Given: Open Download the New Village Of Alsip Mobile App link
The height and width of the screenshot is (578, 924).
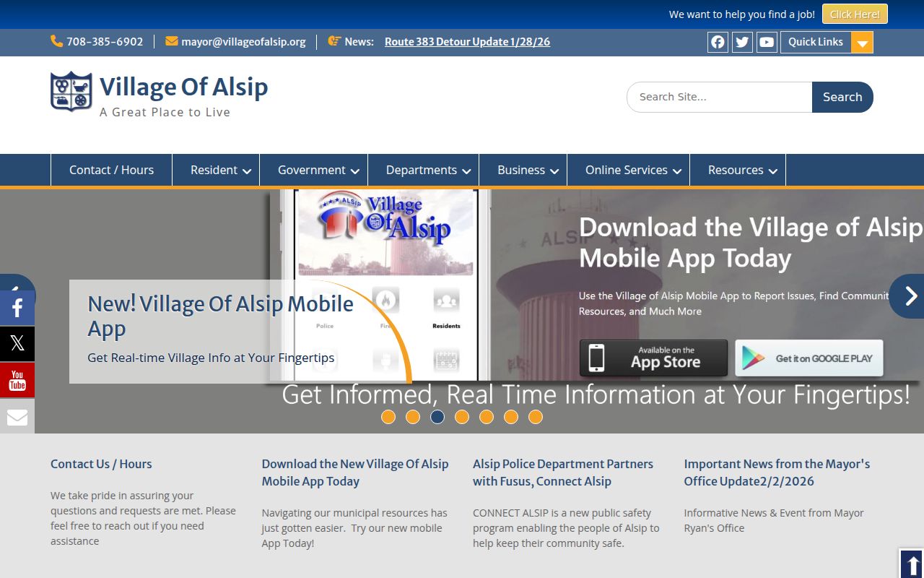Looking at the screenshot, I should coord(355,473).
